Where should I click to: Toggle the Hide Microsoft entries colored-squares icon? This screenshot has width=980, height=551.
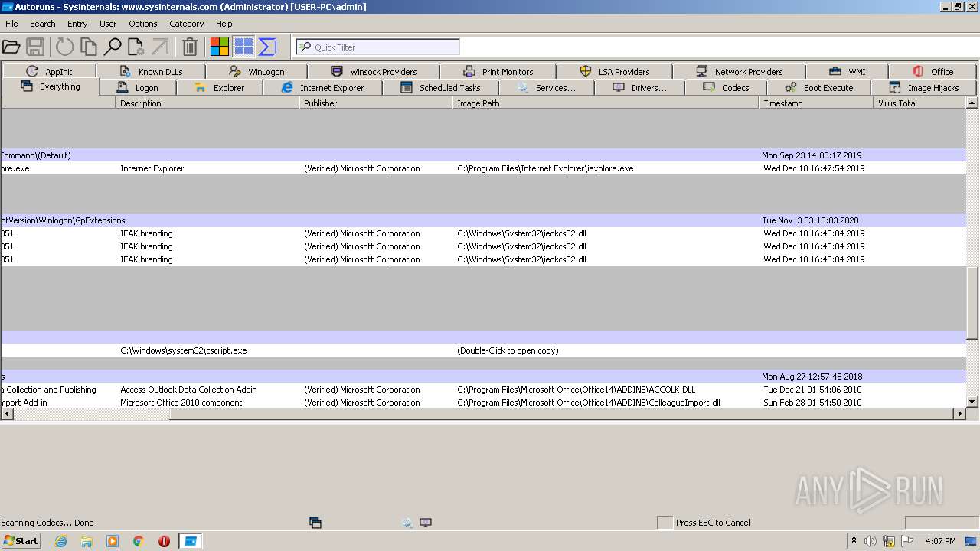(x=220, y=47)
